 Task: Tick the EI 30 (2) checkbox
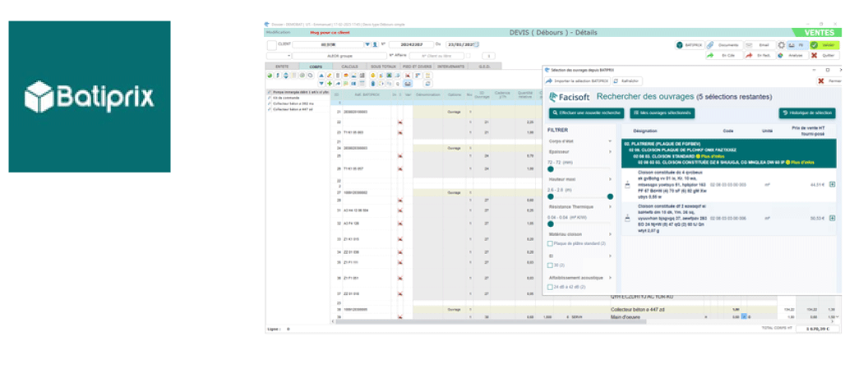point(550,265)
